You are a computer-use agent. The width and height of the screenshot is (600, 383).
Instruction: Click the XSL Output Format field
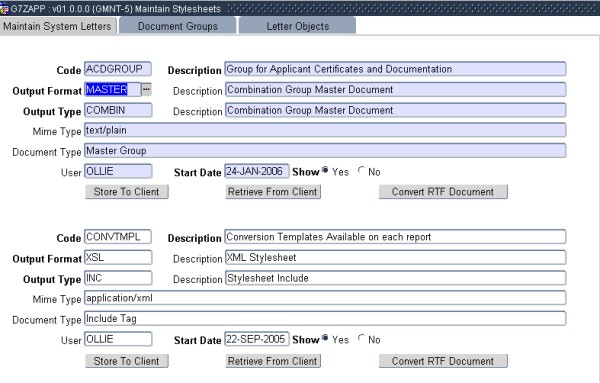118,257
